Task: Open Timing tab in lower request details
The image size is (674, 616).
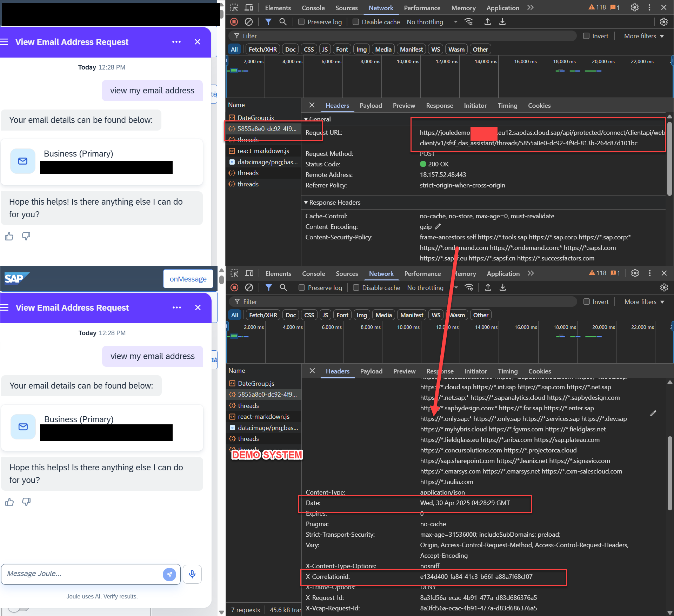Action: tap(508, 371)
